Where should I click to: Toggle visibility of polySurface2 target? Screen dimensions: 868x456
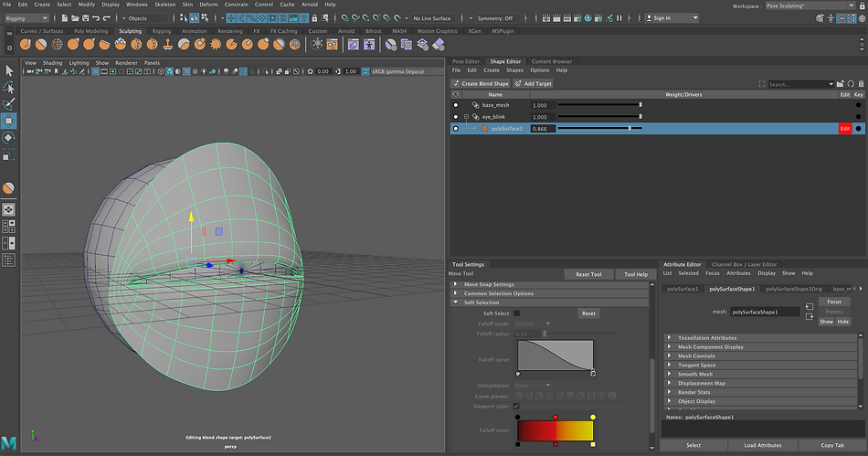point(456,128)
